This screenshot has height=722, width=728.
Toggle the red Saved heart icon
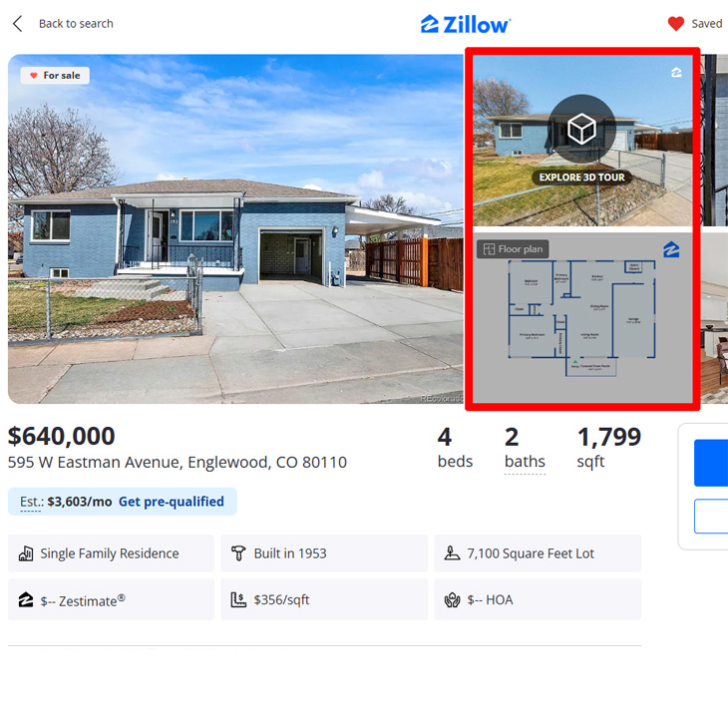click(x=675, y=24)
